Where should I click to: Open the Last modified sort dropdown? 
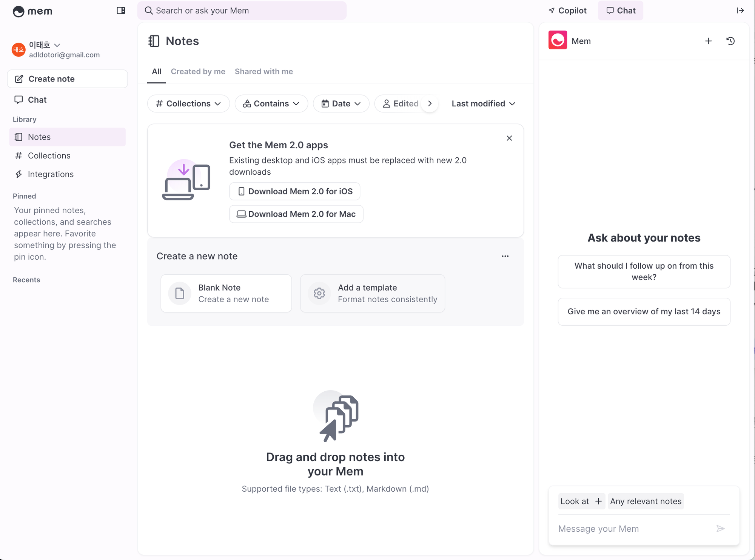click(483, 103)
